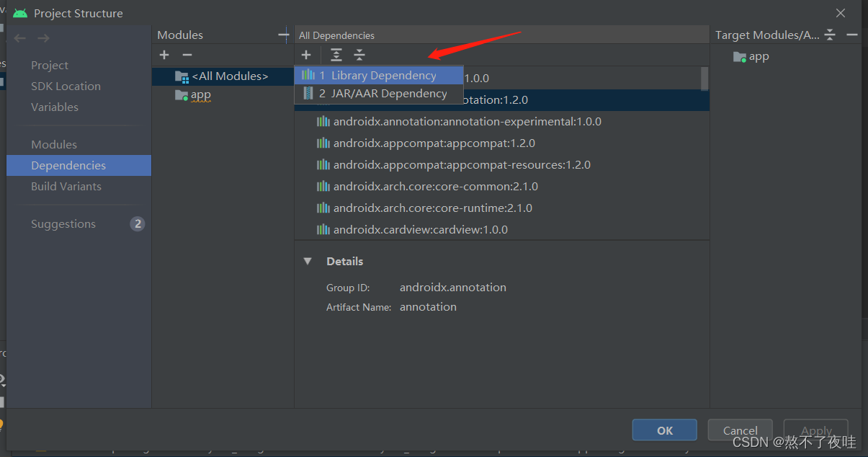868x457 pixels.
Task: Add a new module with the plus icon
Action: coord(164,54)
